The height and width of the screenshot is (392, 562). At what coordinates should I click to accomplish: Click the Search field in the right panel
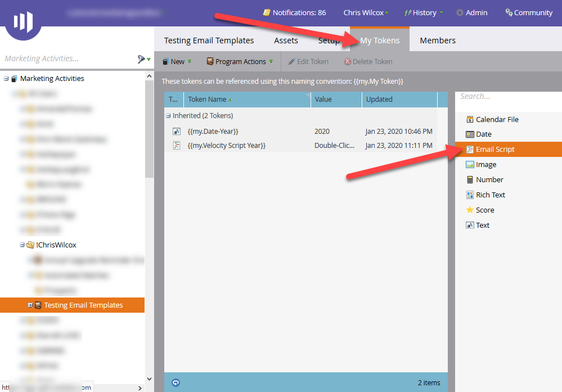(506, 96)
